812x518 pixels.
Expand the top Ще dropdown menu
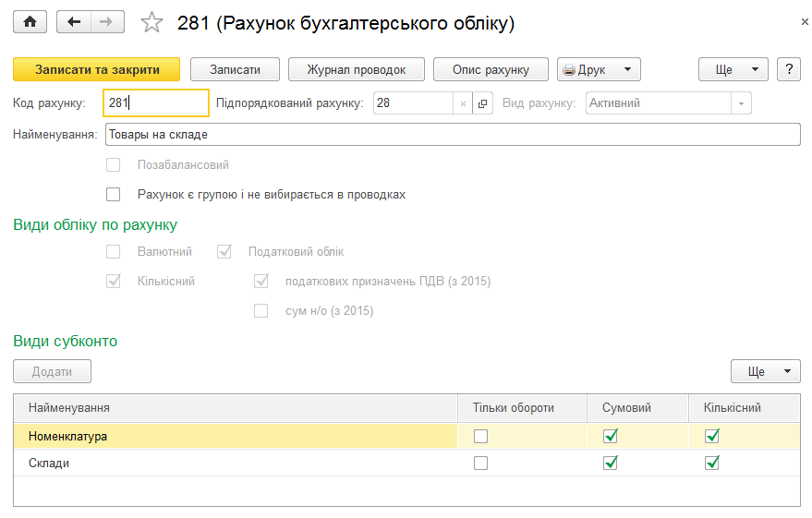733,69
